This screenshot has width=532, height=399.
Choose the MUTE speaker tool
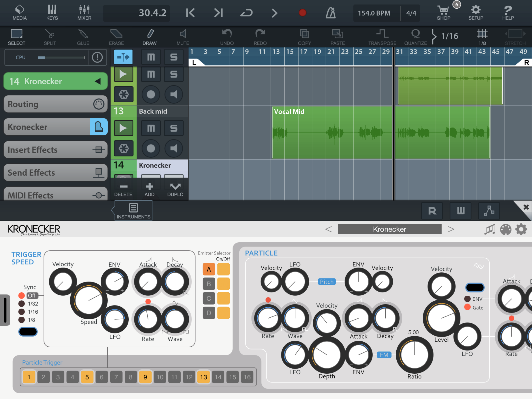click(x=183, y=37)
